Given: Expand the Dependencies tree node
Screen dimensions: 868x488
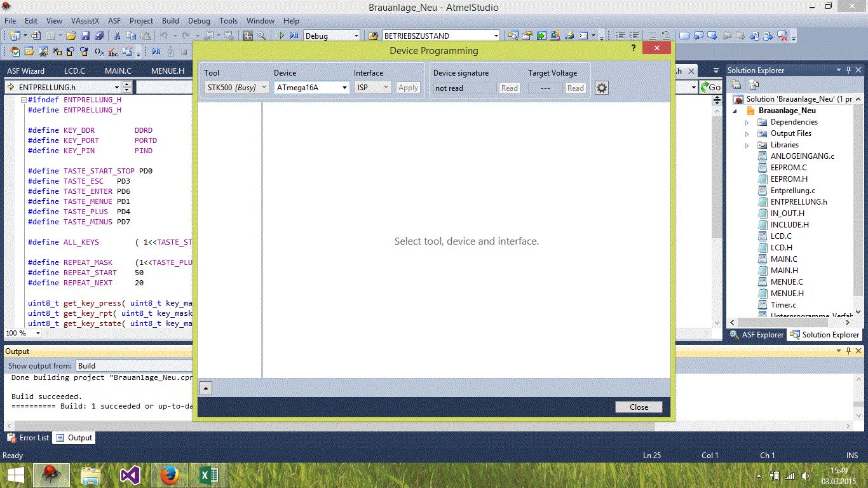Looking at the screenshot, I should point(747,122).
